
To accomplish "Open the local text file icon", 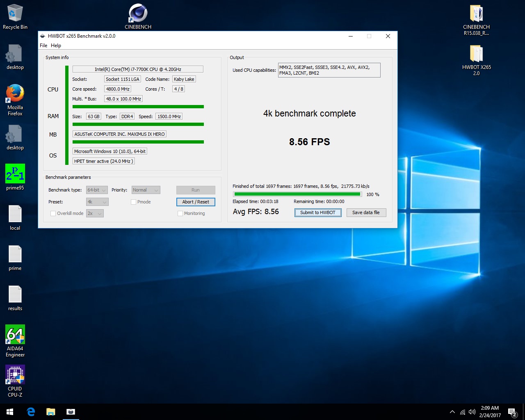I will [x=15, y=218].
